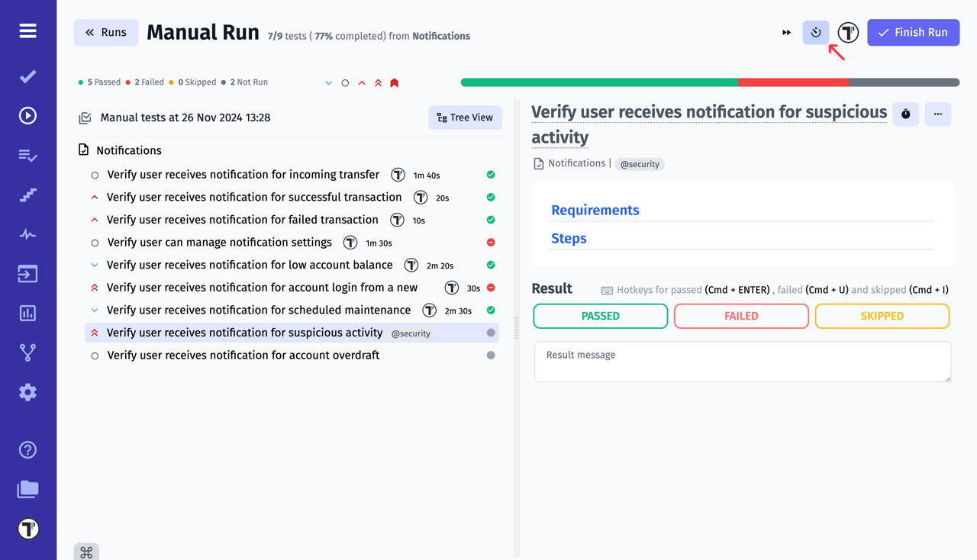Image resolution: width=977 pixels, height=560 pixels.
Task: Click the Finish Run button
Action: click(x=913, y=33)
